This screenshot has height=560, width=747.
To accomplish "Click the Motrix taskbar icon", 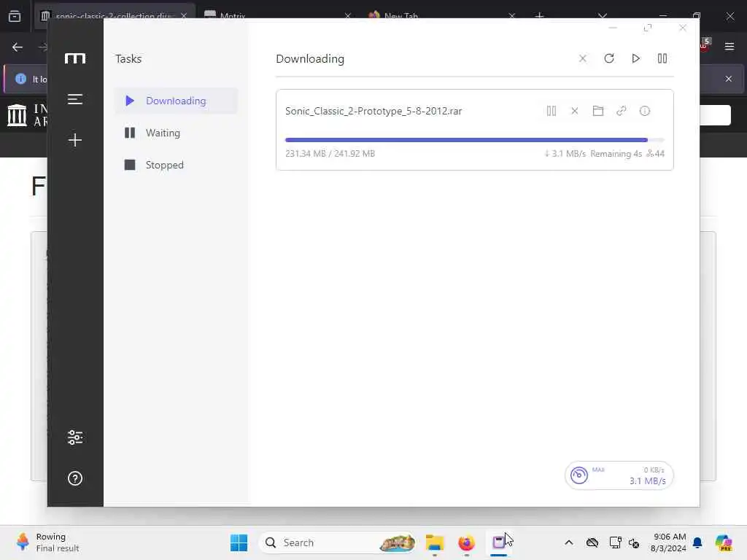I will point(498,542).
